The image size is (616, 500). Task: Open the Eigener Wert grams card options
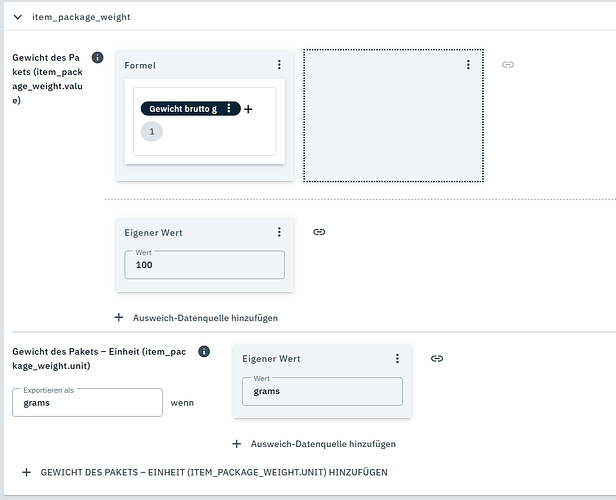pos(397,358)
